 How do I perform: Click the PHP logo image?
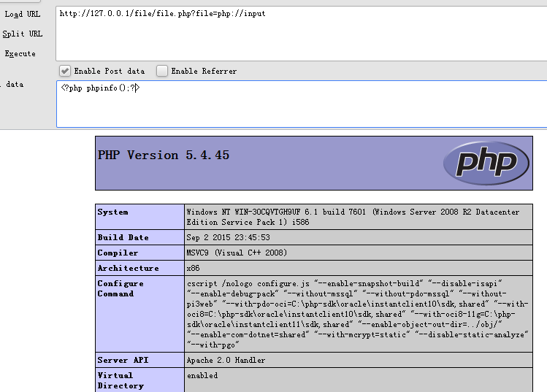click(x=486, y=163)
